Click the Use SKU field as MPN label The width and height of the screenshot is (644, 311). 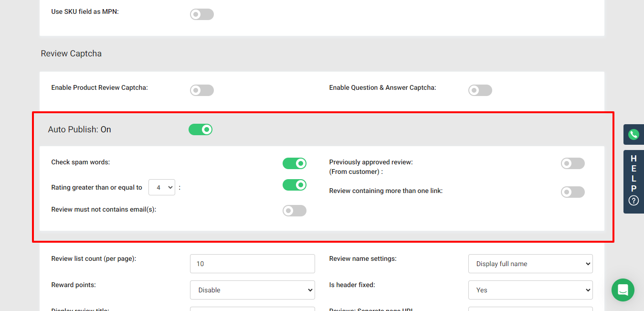tap(85, 11)
